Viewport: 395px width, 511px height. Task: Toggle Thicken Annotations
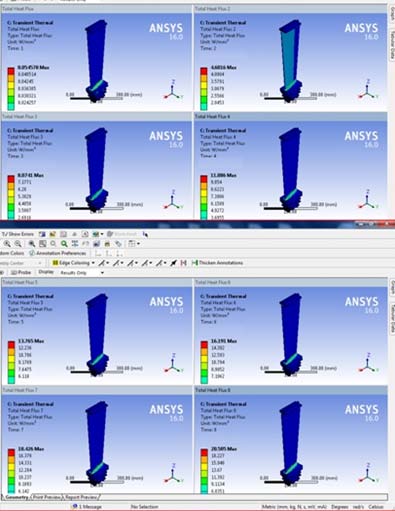tap(217, 263)
